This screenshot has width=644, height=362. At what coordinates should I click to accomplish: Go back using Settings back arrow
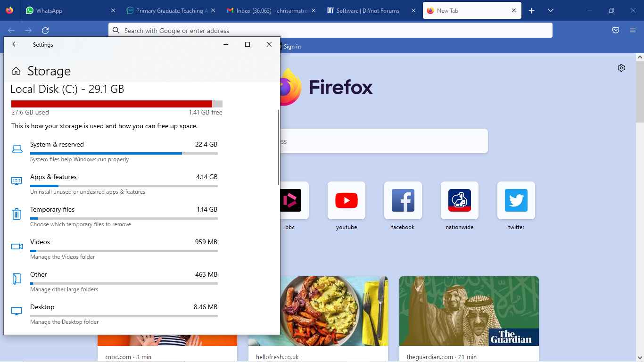pyautogui.click(x=15, y=44)
